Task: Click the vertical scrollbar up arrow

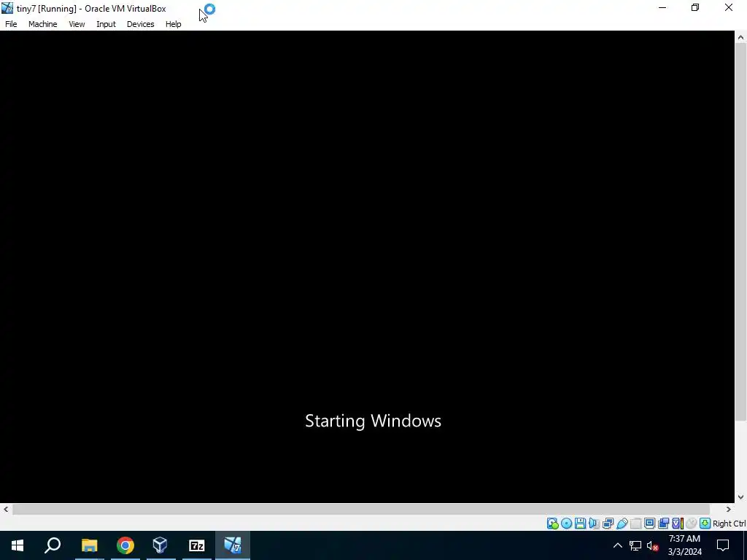Action: coord(741,37)
